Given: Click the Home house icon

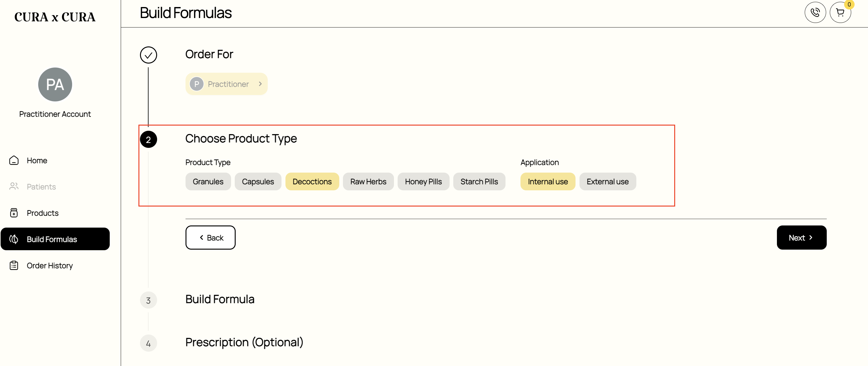Looking at the screenshot, I should tap(14, 160).
